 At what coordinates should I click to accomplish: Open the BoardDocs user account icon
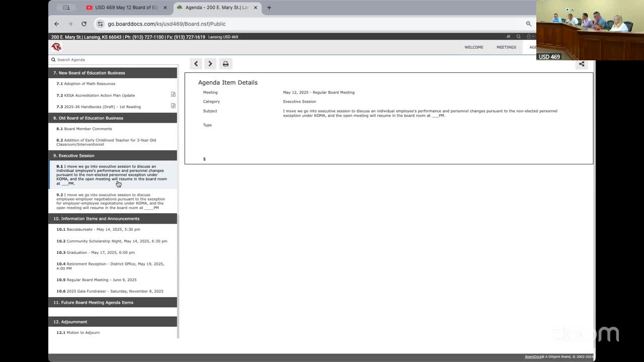coord(529,37)
